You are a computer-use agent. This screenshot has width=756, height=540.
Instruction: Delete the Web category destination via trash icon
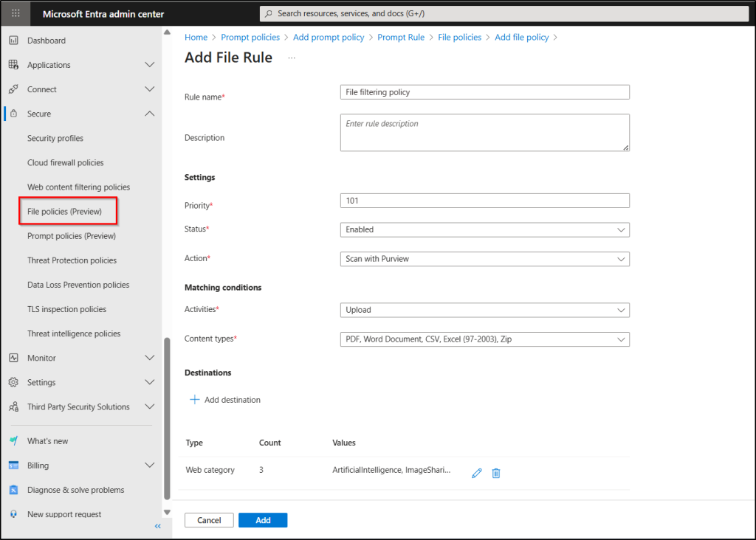pyautogui.click(x=496, y=473)
